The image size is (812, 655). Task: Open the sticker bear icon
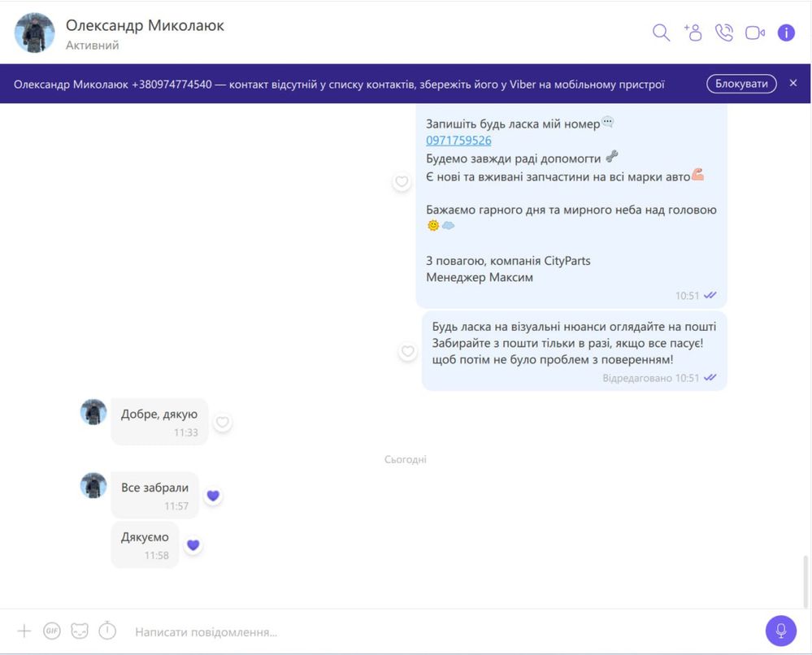pyautogui.click(x=80, y=631)
